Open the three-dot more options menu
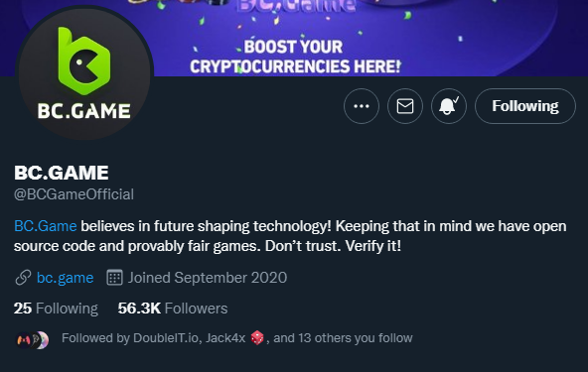 [362, 106]
